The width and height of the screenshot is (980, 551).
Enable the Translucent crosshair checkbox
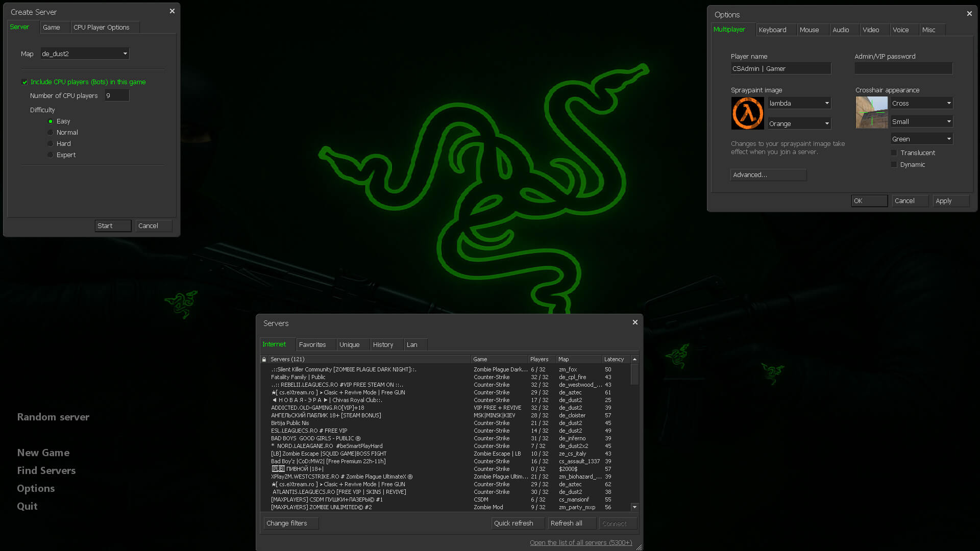point(894,153)
